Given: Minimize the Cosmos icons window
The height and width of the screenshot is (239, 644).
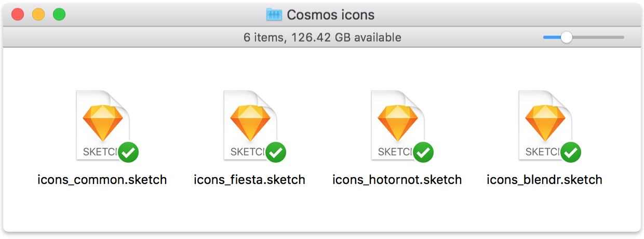Looking at the screenshot, I should [38, 15].
